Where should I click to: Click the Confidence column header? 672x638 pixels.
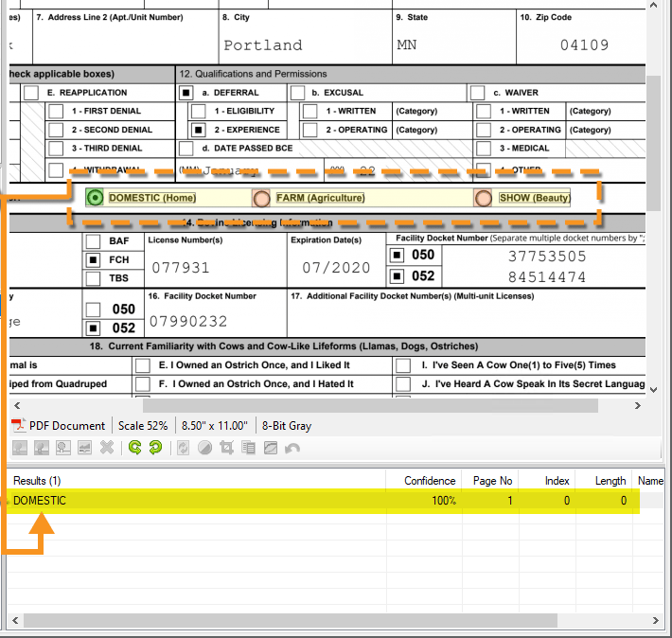(x=430, y=481)
